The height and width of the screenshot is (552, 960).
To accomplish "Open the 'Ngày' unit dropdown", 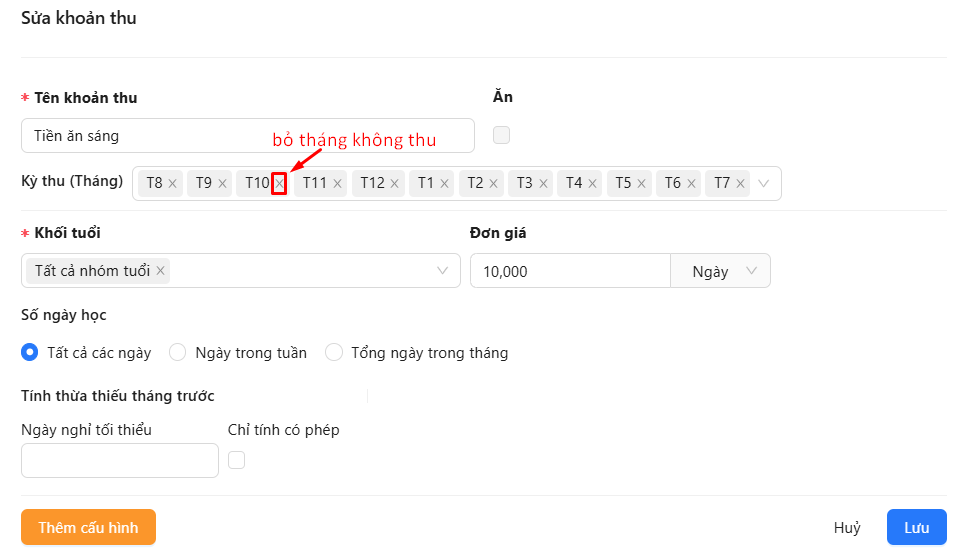I will tap(720, 271).
